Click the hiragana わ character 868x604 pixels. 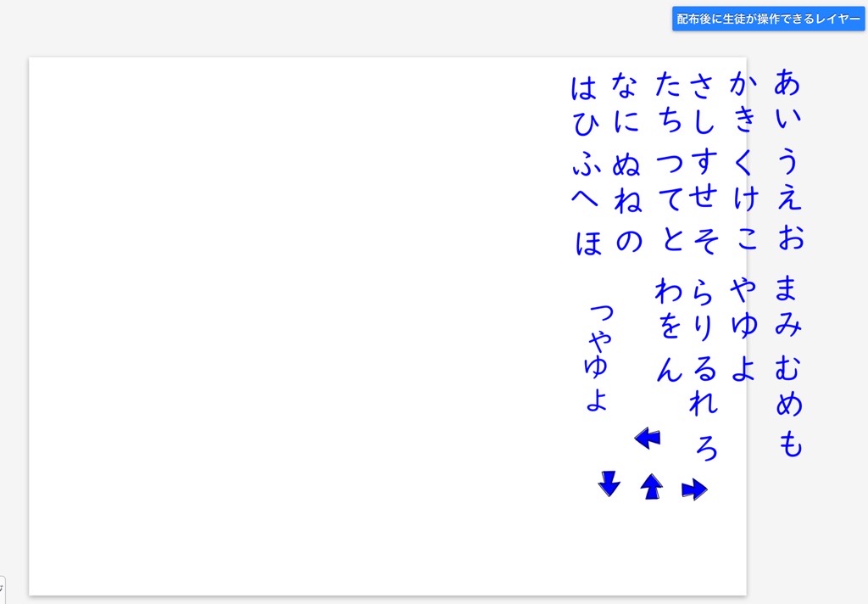point(668,291)
